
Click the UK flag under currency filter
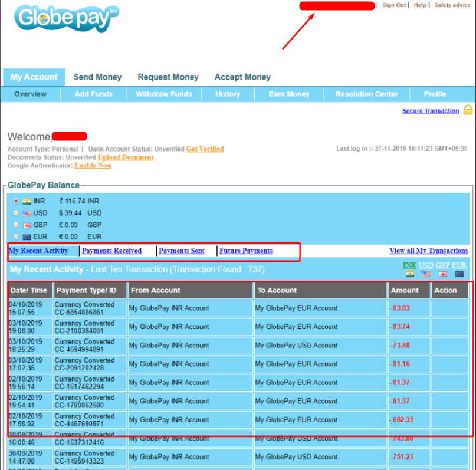[442, 274]
